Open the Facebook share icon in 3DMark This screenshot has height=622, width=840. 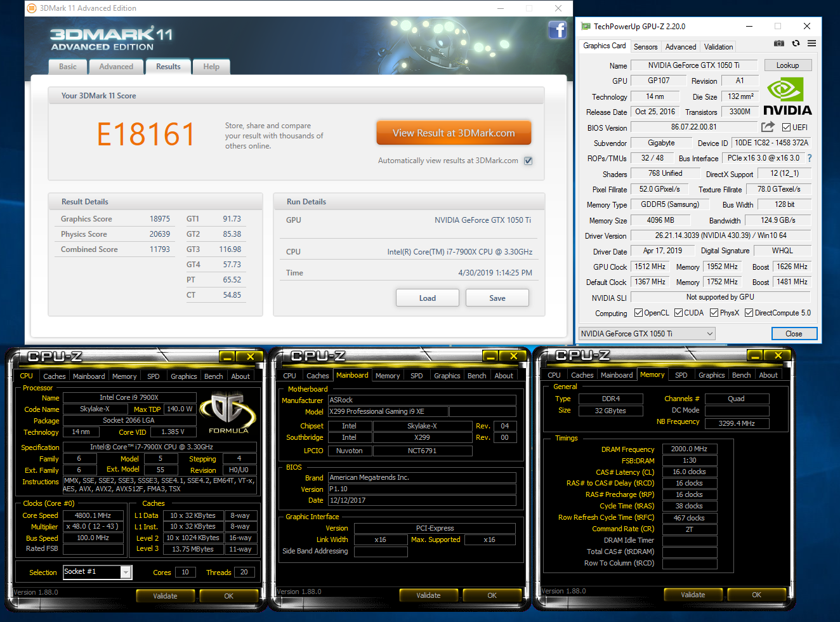(557, 30)
